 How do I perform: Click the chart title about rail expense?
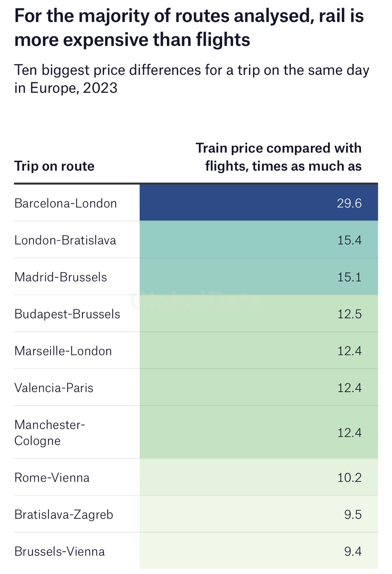point(189,28)
